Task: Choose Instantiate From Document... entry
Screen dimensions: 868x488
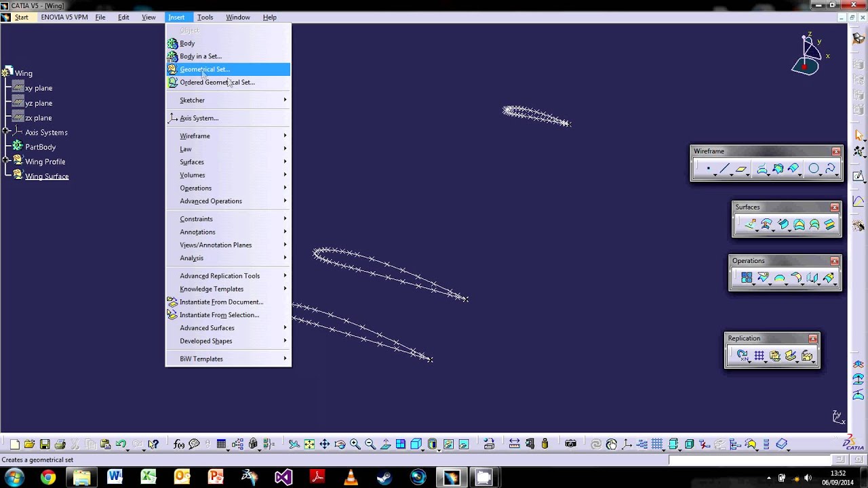Action: [229, 302]
